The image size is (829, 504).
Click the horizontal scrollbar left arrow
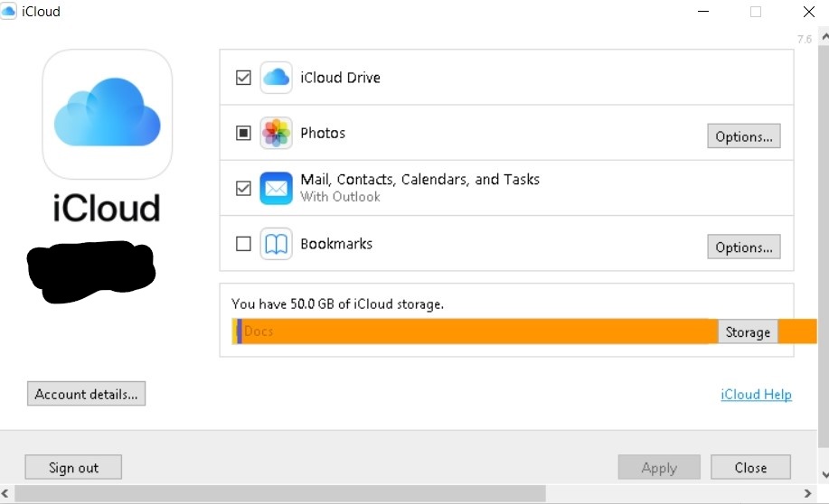(x=5, y=493)
